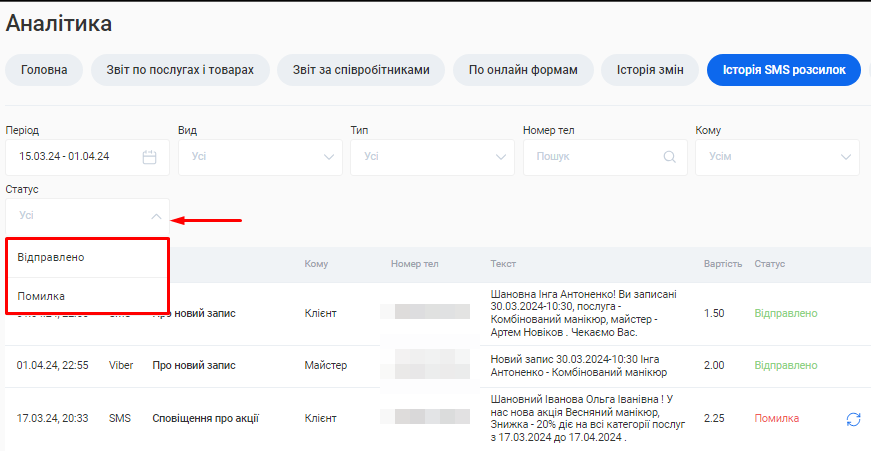
Task: Open Звіт по послугах і товарах tab
Action: click(180, 70)
